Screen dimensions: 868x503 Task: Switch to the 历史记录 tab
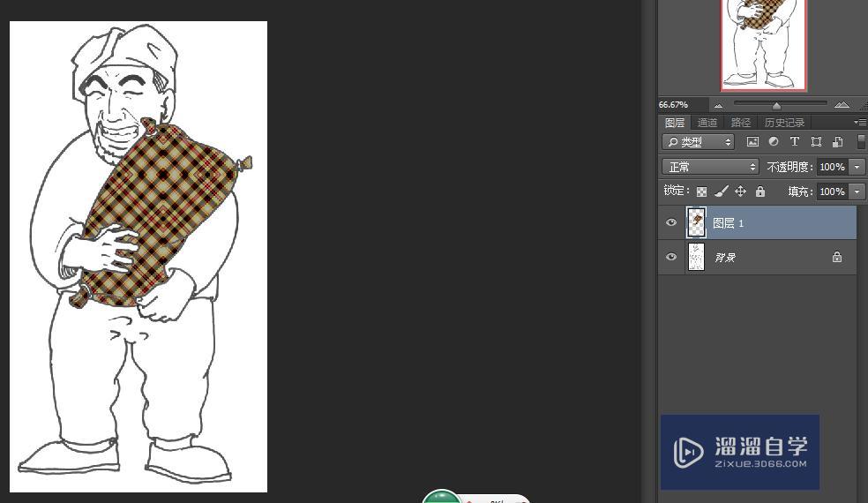tap(784, 123)
